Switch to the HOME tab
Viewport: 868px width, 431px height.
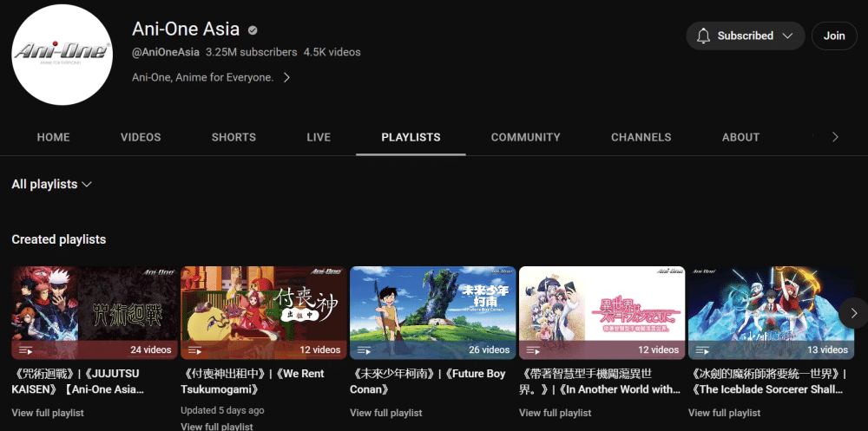[53, 137]
